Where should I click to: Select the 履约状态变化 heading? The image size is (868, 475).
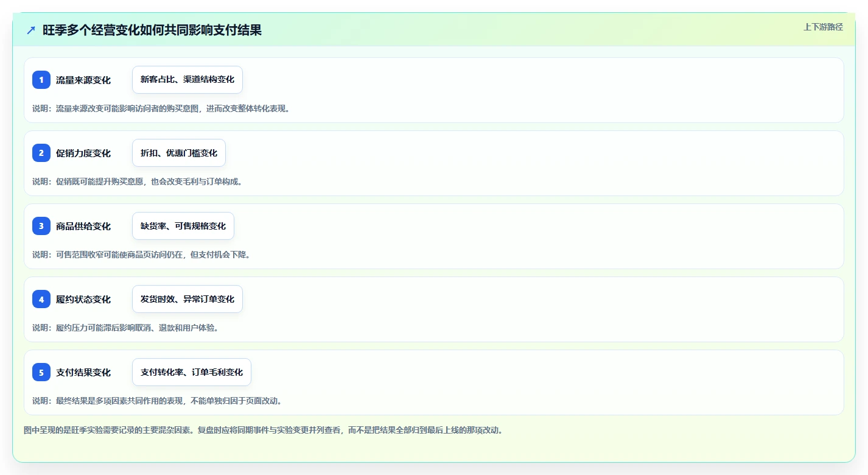point(83,299)
